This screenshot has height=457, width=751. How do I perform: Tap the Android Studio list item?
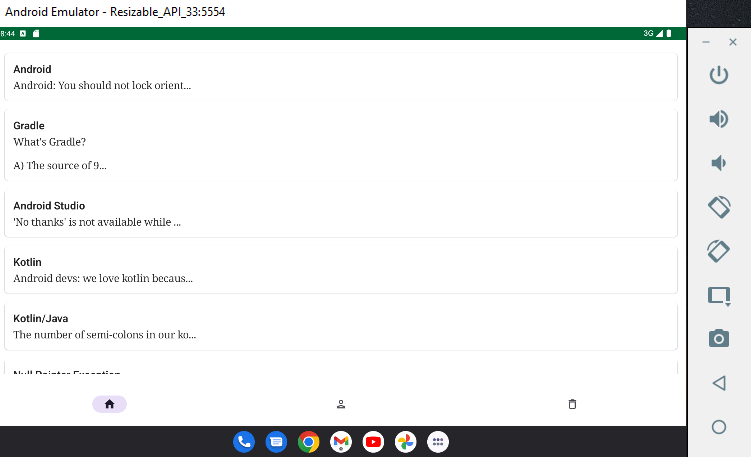pyautogui.click(x=340, y=213)
